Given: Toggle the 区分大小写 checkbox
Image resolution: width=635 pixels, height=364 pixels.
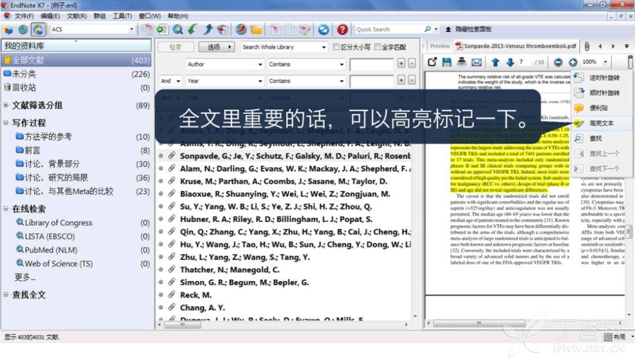Looking at the screenshot, I should tap(336, 47).
